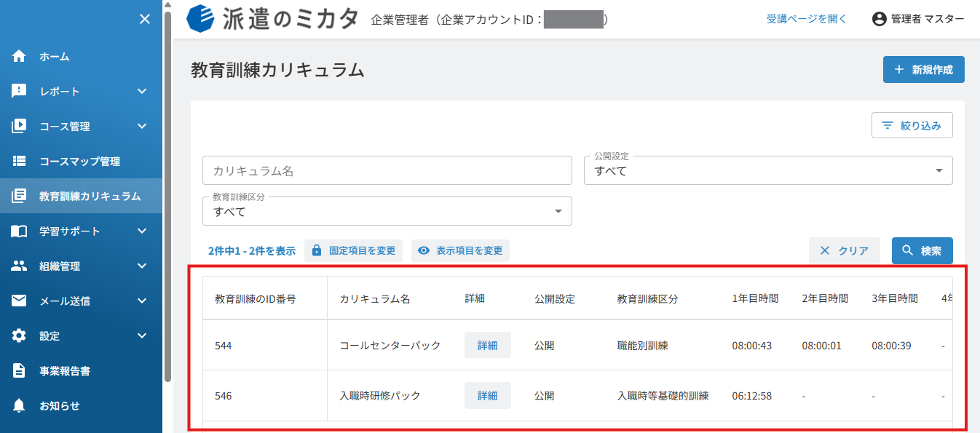Click 職能別訓練 cell
Image resolution: width=980 pixels, height=433 pixels.
[643, 346]
